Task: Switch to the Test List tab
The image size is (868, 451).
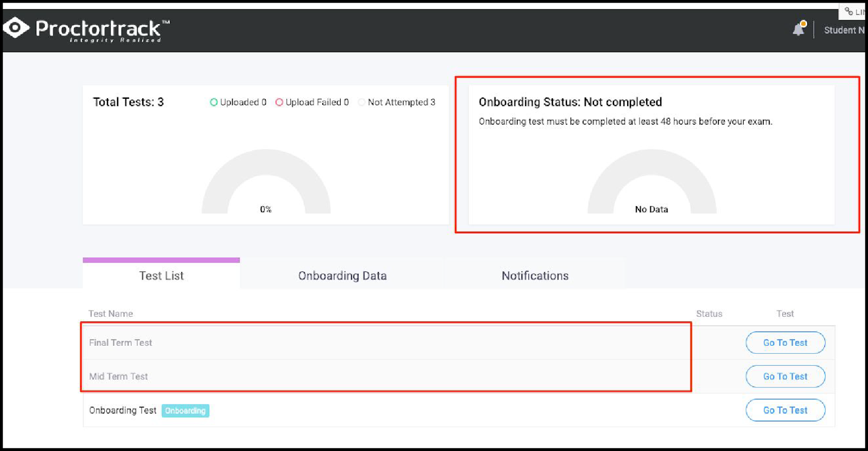Action: pos(161,276)
